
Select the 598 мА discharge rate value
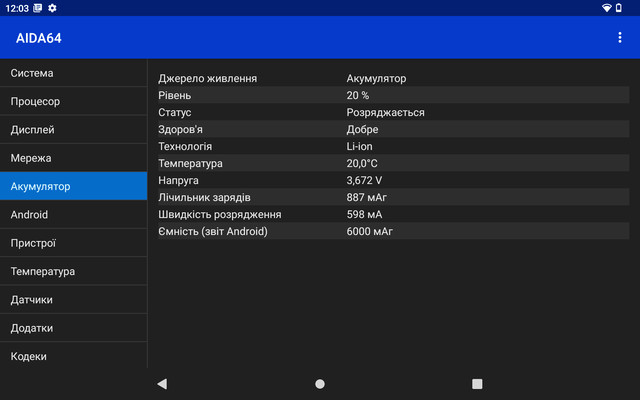[x=364, y=215]
